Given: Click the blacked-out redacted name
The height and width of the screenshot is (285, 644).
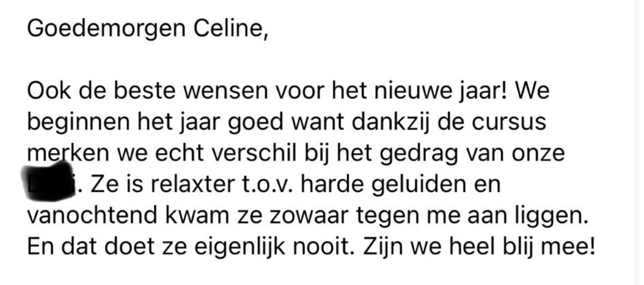Looking at the screenshot, I should click(x=50, y=185).
